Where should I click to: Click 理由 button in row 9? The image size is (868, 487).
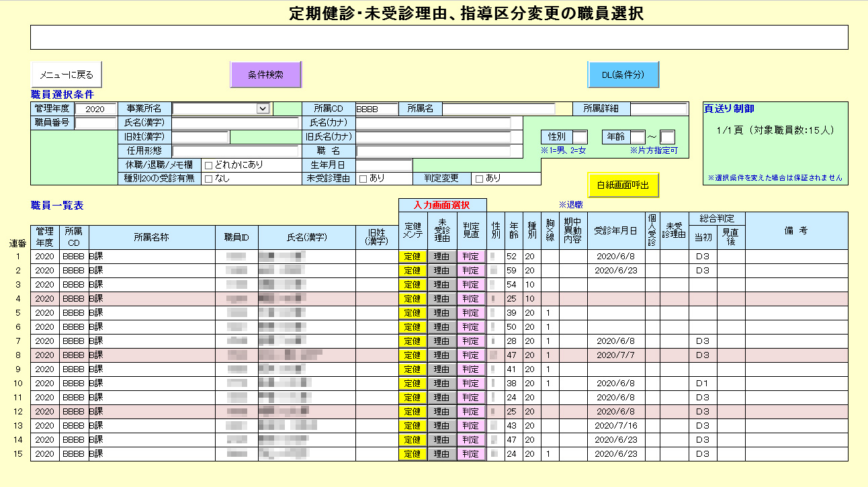coord(441,369)
